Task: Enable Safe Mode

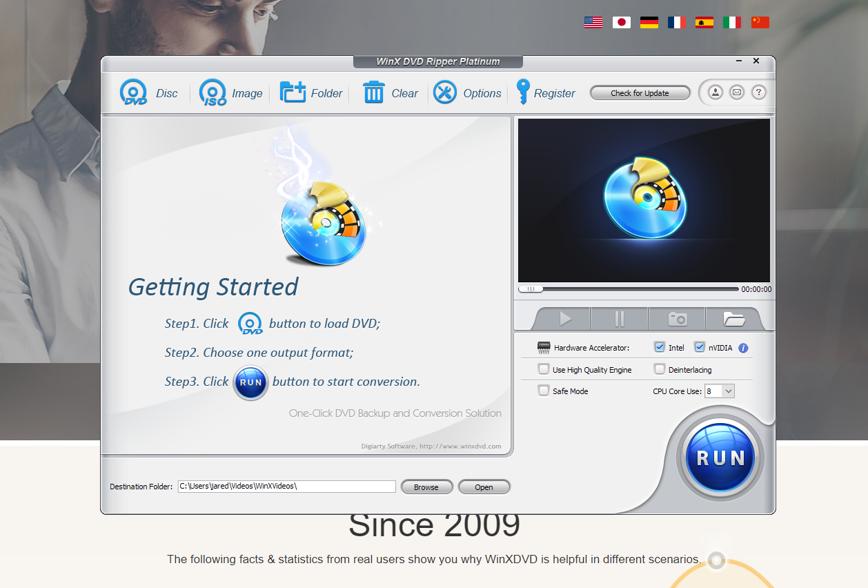Action: (x=544, y=391)
